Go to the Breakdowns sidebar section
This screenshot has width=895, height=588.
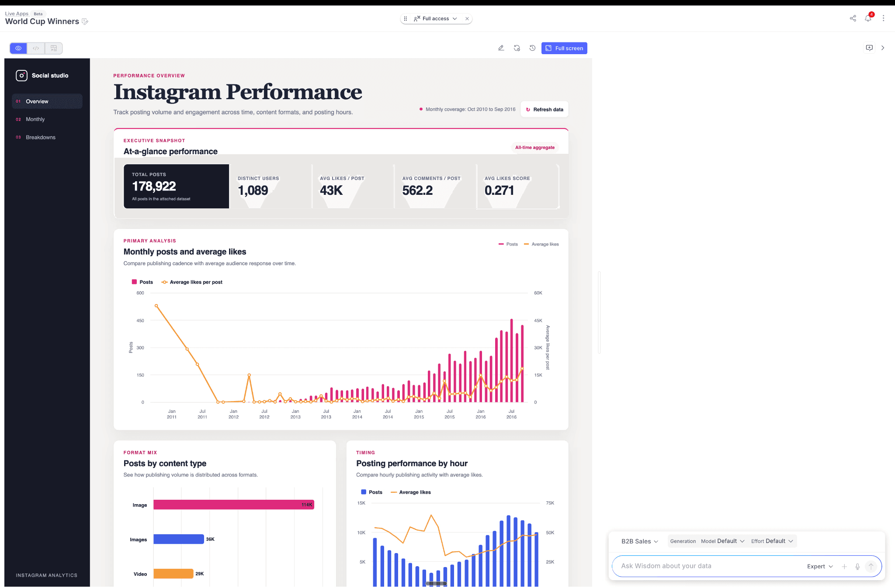pos(47,137)
